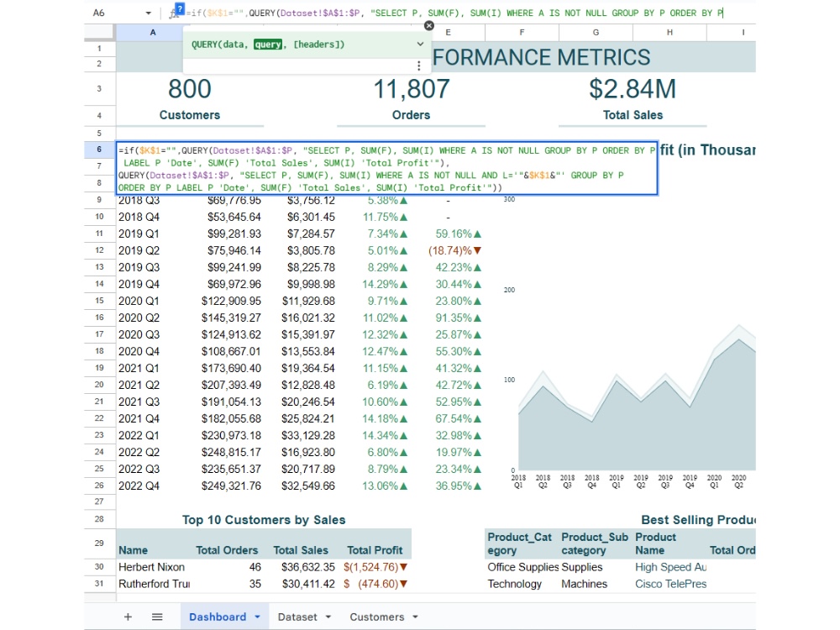Select column G header

click(x=596, y=32)
